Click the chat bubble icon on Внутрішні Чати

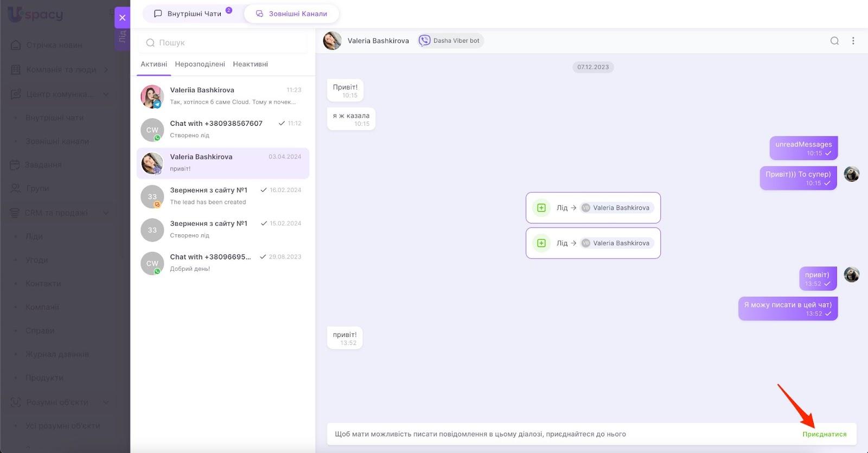158,14
